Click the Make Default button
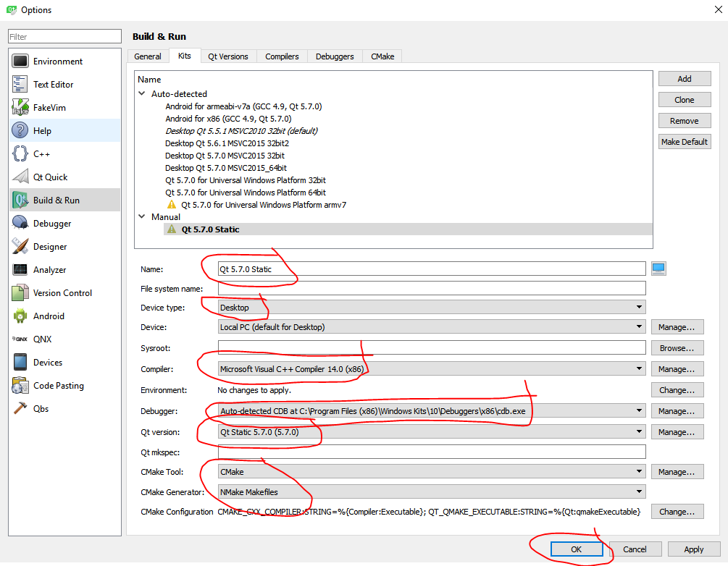Screen dimensions: 728x566 [685, 142]
